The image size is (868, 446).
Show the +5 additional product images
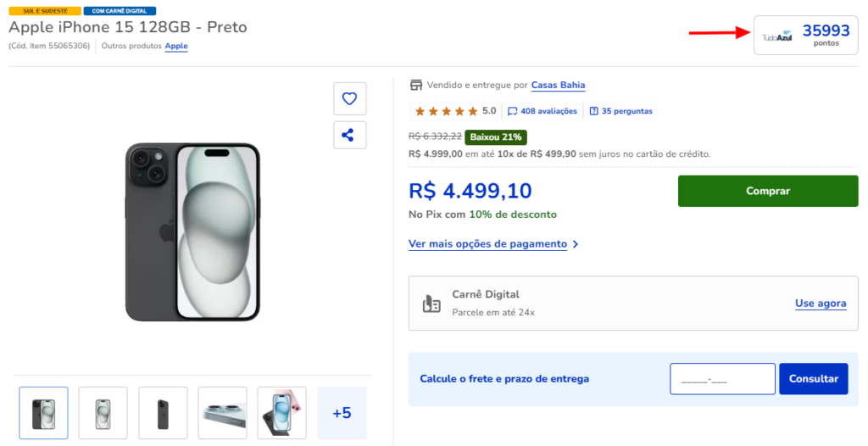(x=342, y=413)
